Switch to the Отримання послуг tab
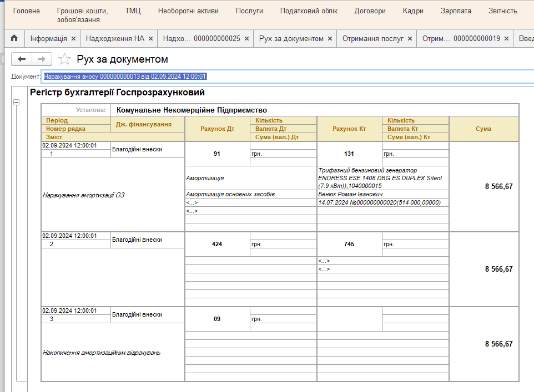This screenshot has height=392, width=534. (372, 39)
